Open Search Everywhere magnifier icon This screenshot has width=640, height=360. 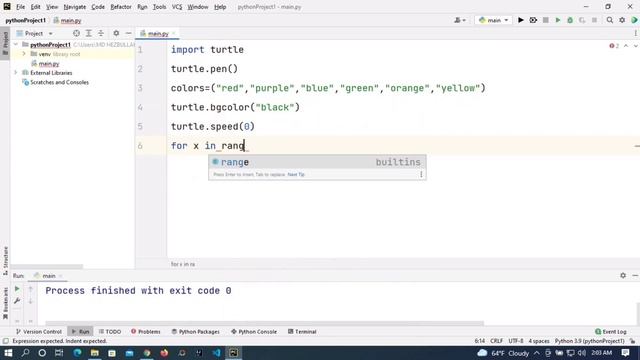pos(609,20)
